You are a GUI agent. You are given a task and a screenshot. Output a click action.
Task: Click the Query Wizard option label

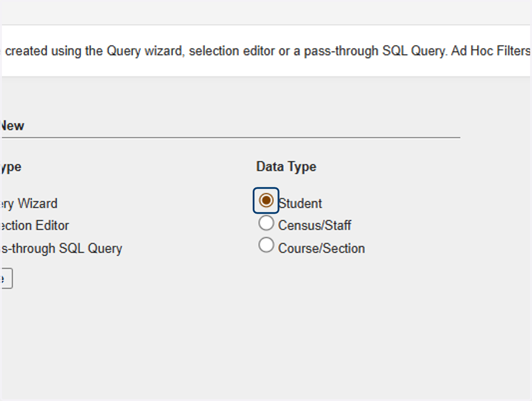tap(29, 204)
